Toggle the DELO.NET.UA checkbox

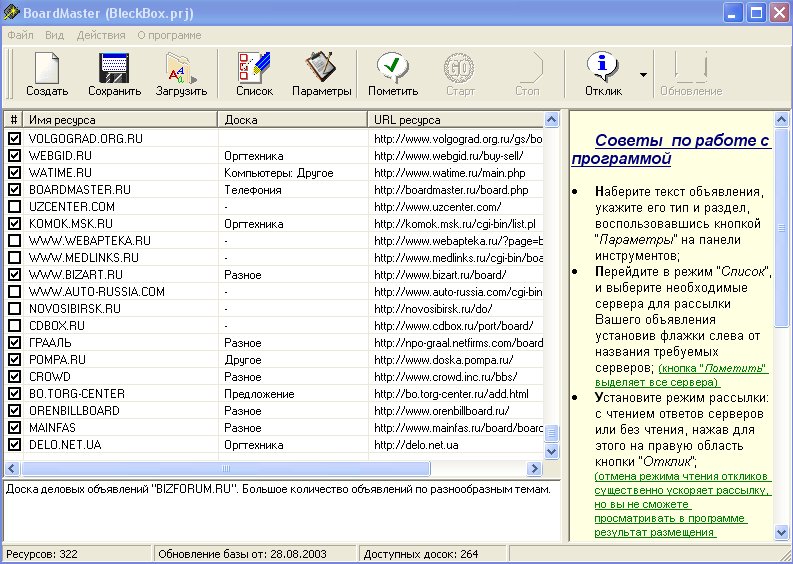point(14,445)
